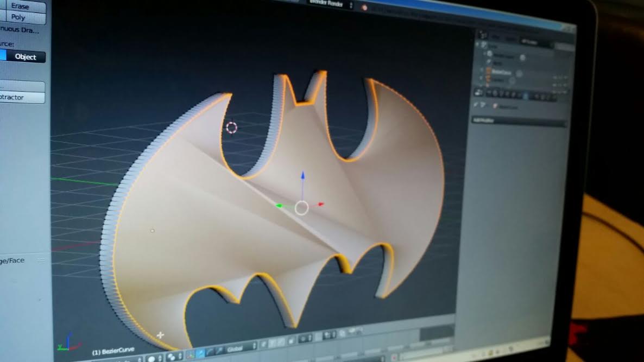Toggle visibility eye for BezierCurve row

pyautogui.click(x=555, y=78)
